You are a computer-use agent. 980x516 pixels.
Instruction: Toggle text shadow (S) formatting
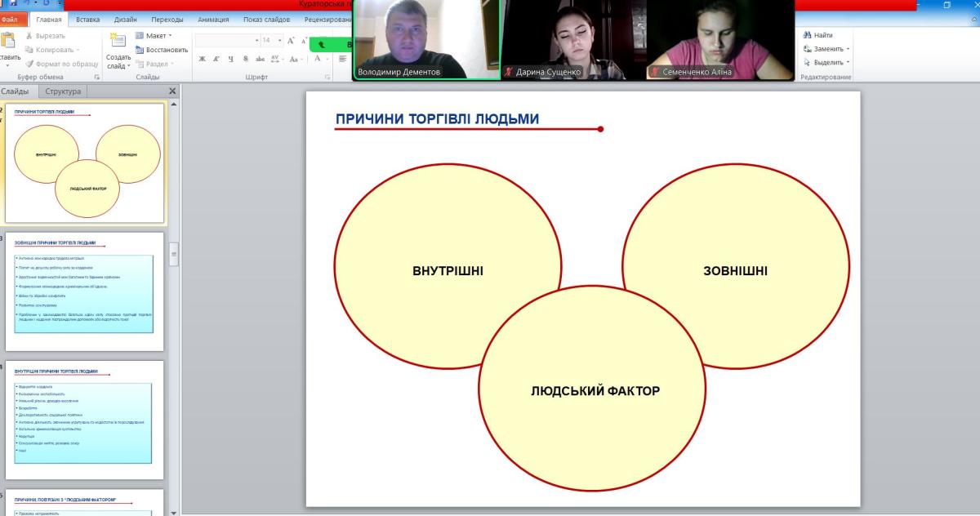point(246,59)
